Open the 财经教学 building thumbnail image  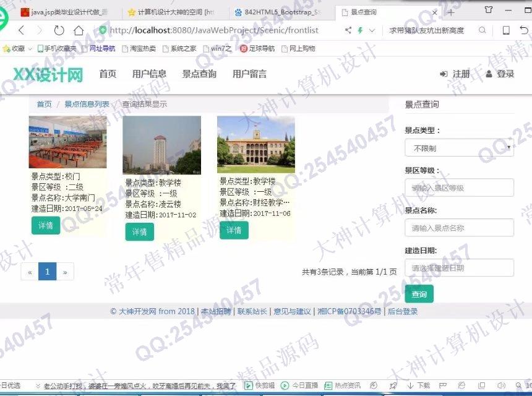click(x=256, y=145)
